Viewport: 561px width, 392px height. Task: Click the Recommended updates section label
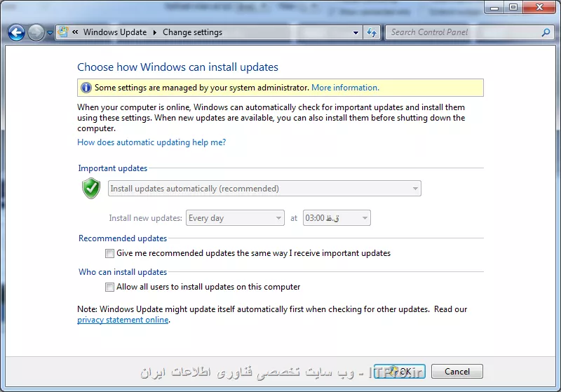point(123,238)
